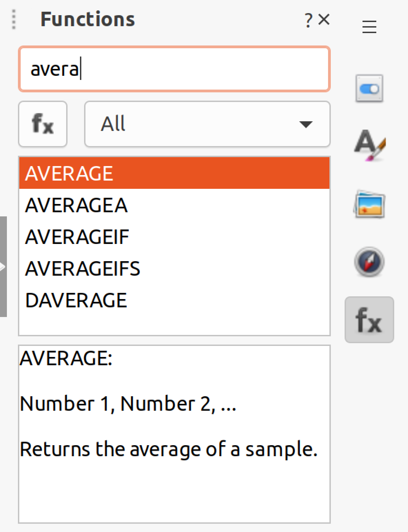Click the Functions panel title
This screenshot has height=532, width=408.
(88, 19)
